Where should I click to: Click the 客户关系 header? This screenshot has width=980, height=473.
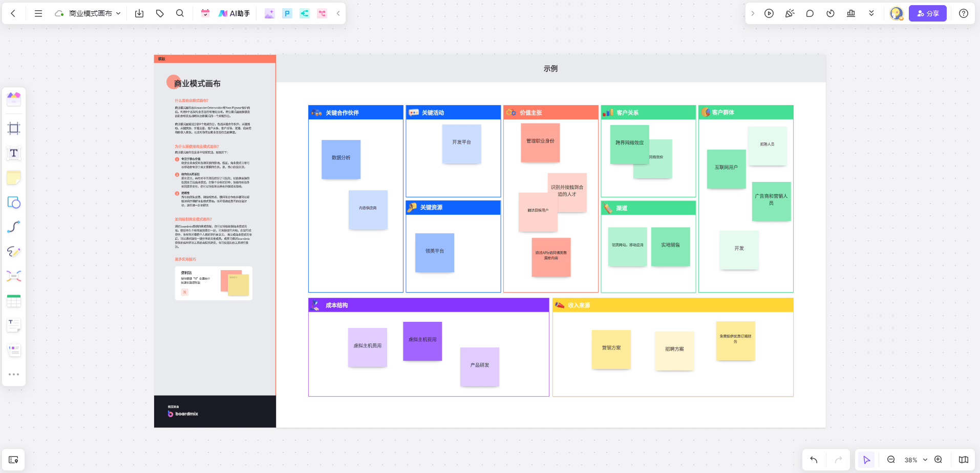[x=648, y=112]
